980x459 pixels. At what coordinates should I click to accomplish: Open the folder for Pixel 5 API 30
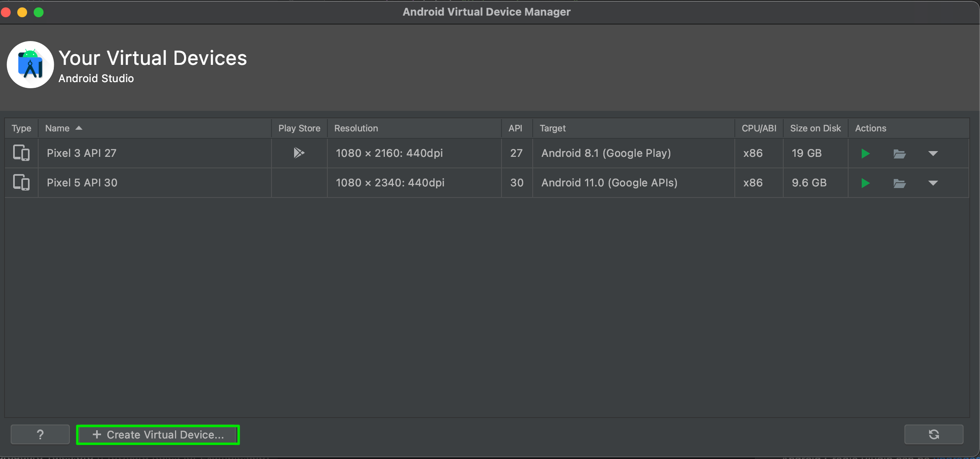pyautogui.click(x=900, y=183)
